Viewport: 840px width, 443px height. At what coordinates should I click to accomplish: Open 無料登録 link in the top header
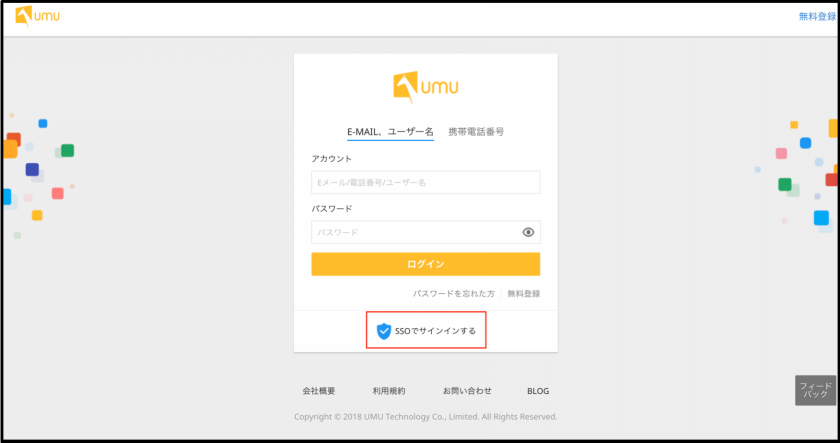pos(817,17)
